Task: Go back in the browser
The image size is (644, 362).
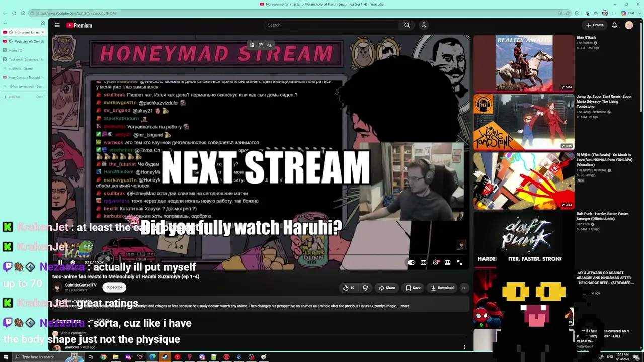Action: 5,13
